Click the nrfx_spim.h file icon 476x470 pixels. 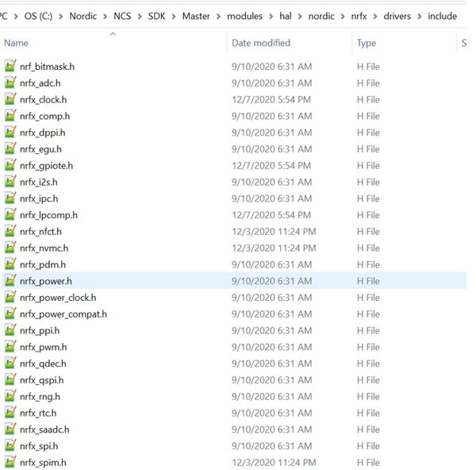(x=10, y=463)
